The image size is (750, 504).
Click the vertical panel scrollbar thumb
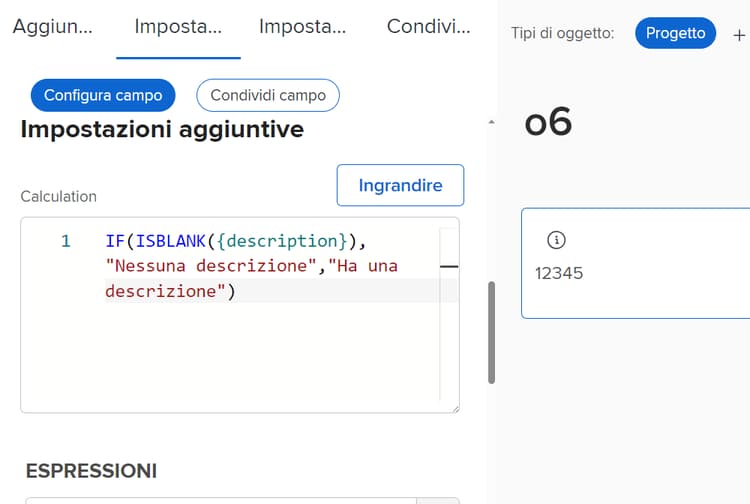pos(491,332)
